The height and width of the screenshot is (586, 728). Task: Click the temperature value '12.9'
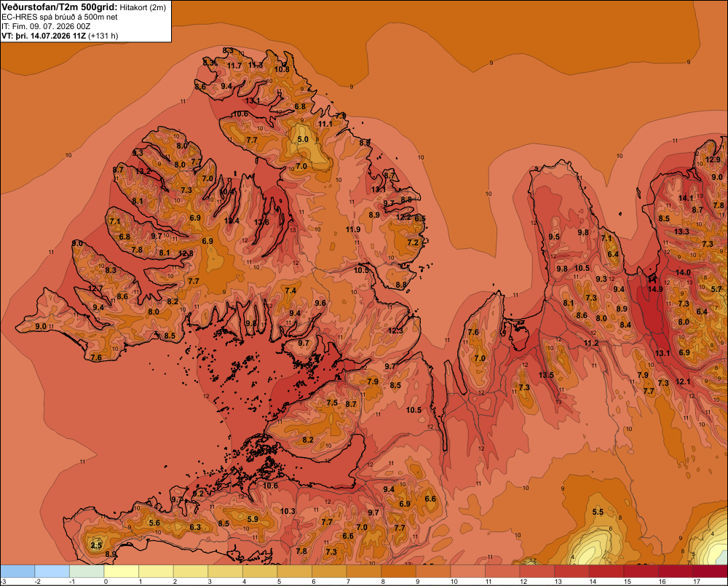pyautogui.click(x=713, y=159)
